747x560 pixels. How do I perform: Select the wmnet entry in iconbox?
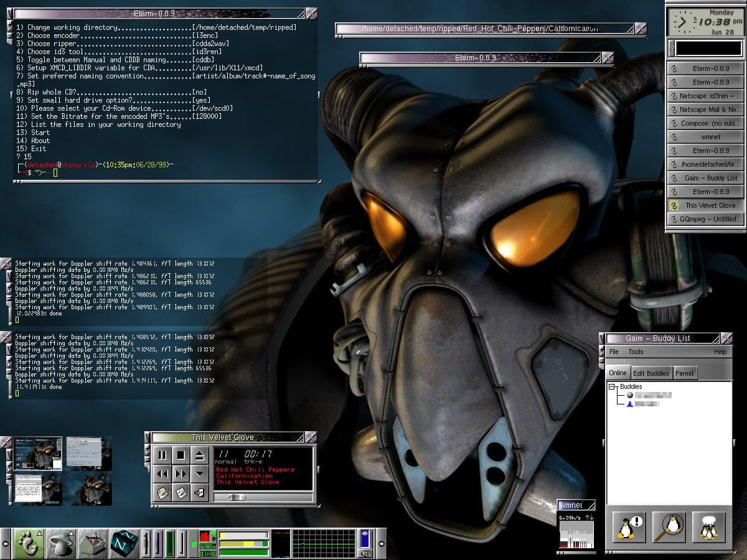pyautogui.click(x=705, y=137)
